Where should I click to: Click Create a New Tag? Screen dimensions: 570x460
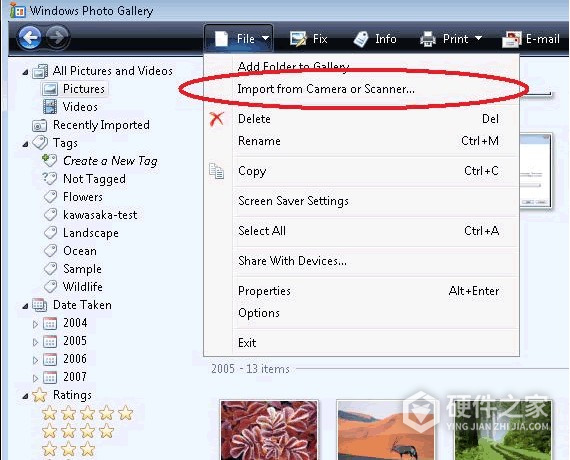[x=110, y=161]
